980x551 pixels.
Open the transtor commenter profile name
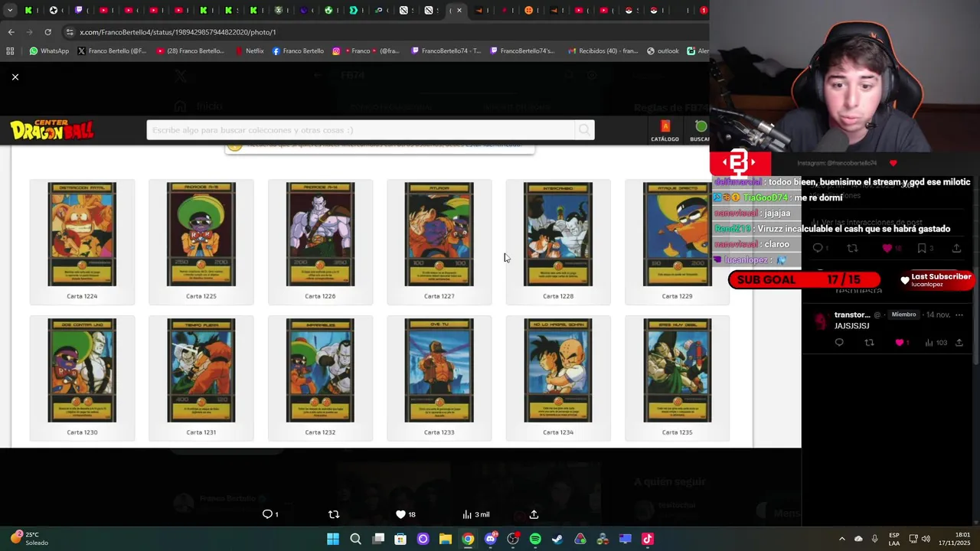point(852,315)
